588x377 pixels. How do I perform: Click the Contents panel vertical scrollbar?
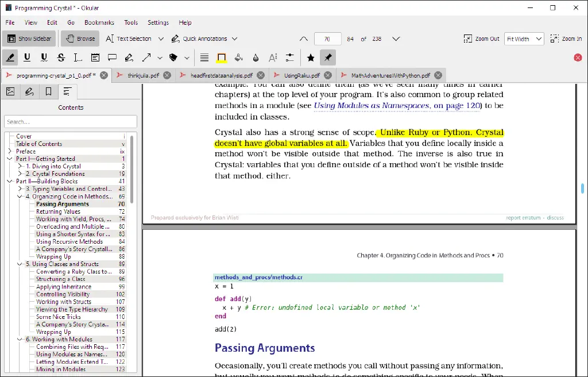pyautogui.click(x=131, y=170)
